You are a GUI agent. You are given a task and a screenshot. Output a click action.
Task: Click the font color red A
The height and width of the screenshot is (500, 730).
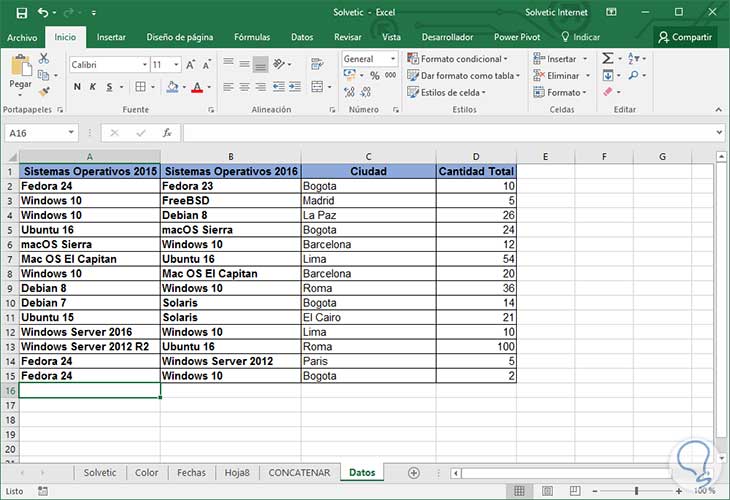[x=197, y=87]
